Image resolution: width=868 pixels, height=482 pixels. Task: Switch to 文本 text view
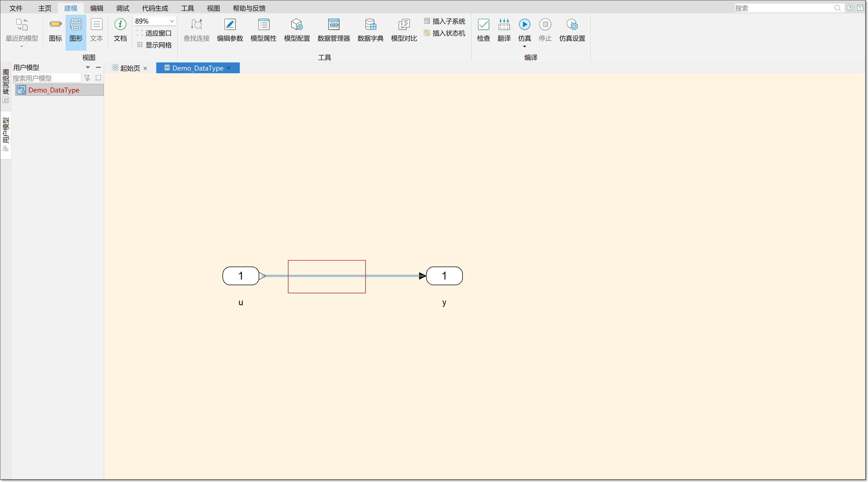pos(97,30)
